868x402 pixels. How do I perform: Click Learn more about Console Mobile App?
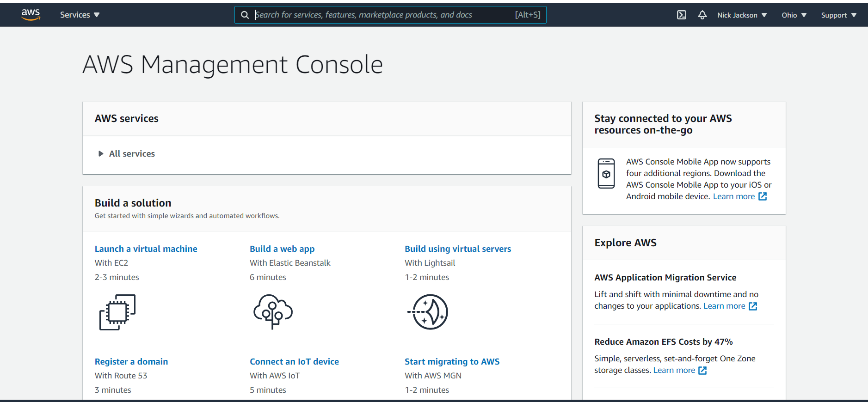point(734,196)
